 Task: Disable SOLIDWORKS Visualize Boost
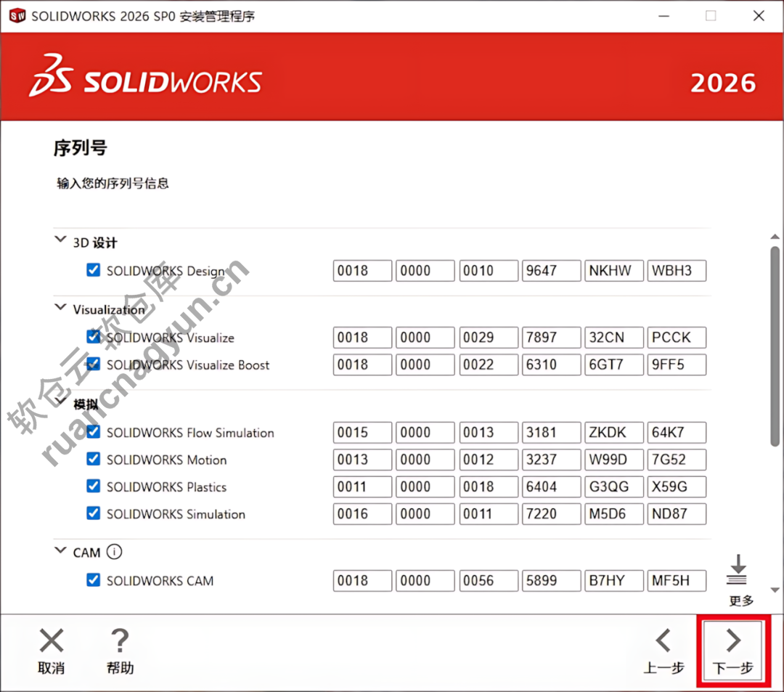pyautogui.click(x=93, y=364)
